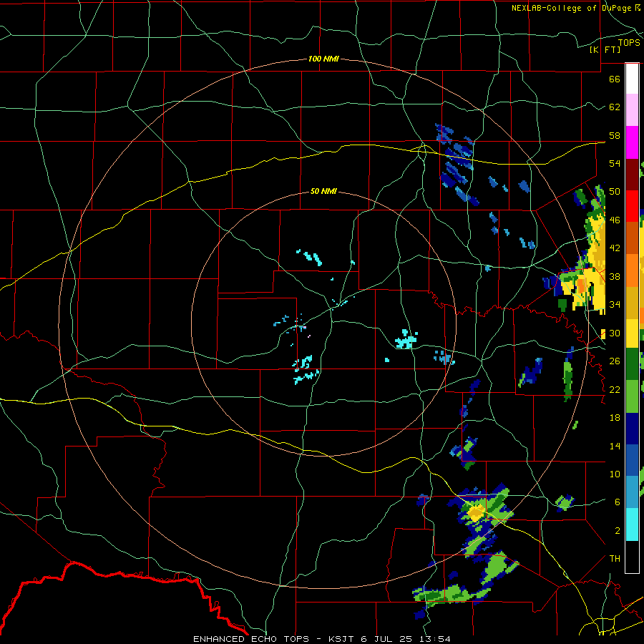644x644 pixels.
Task: Select the navy blue legend color band
Action: (632, 429)
